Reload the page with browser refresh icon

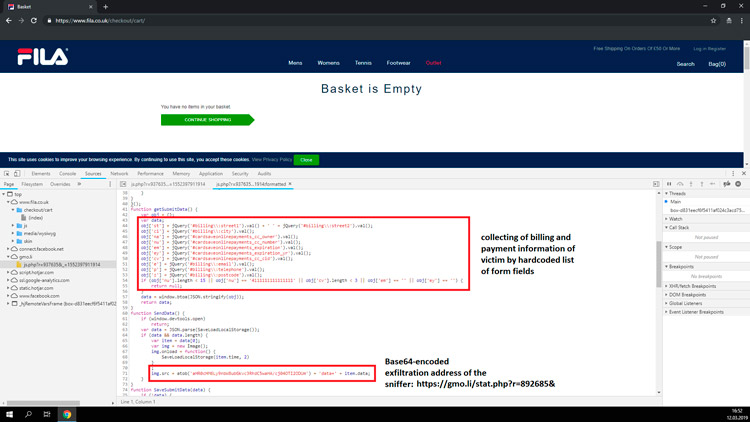pos(35,20)
